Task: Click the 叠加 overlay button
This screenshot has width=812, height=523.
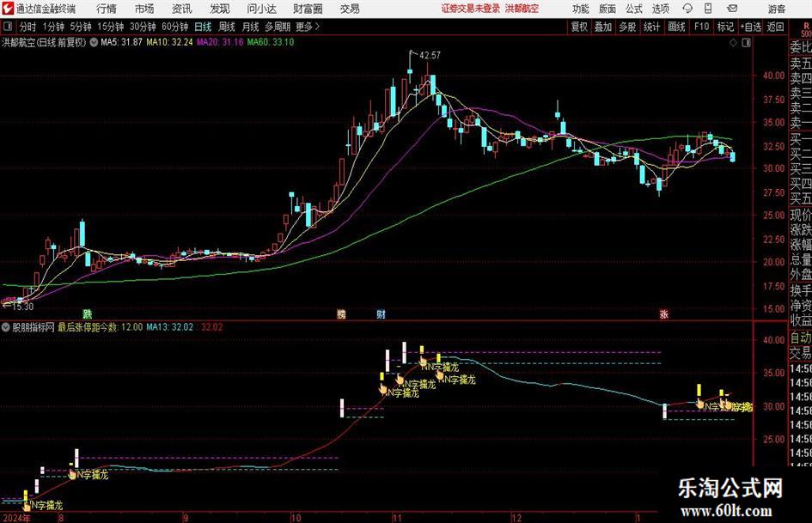Action: coord(603,27)
